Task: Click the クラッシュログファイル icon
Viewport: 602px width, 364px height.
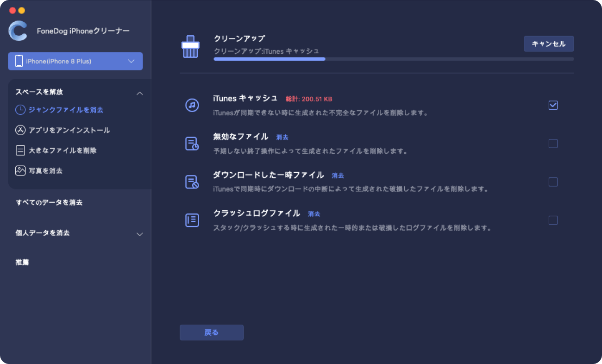Action: pyautogui.click(x=192, y=220)
